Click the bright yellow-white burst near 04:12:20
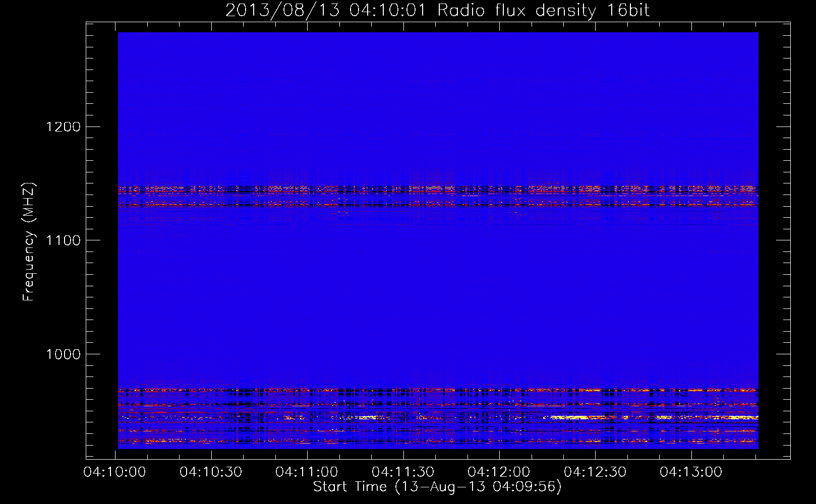816x504 pixels. (x=572, y=417)
